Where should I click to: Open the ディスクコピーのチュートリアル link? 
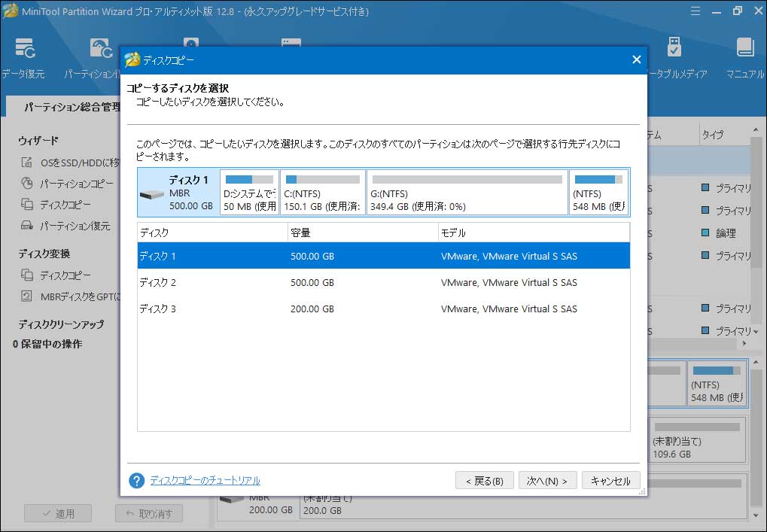tap(205, 481)
